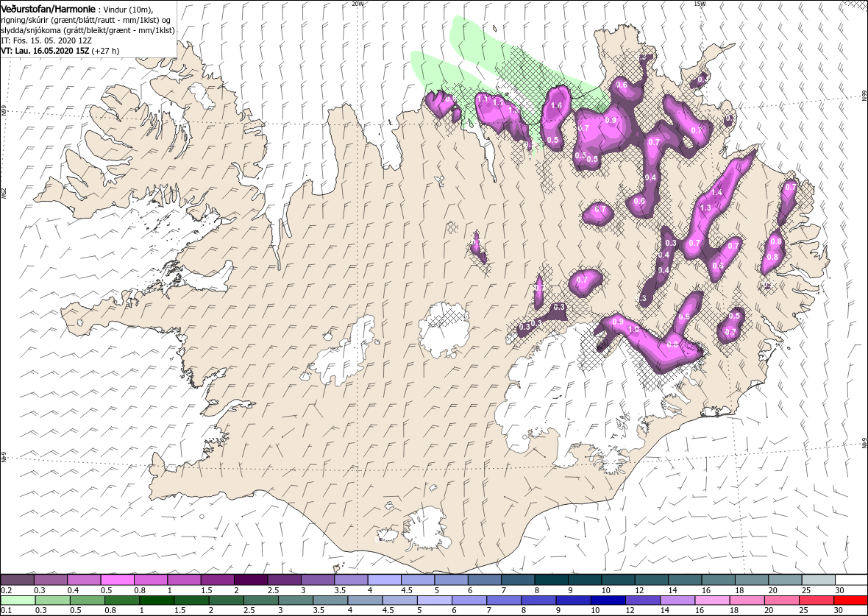Viewport: 868px width, 616px height.
Task: Pick the pure red 30 rain legend swatch
Action: [850, 601]
